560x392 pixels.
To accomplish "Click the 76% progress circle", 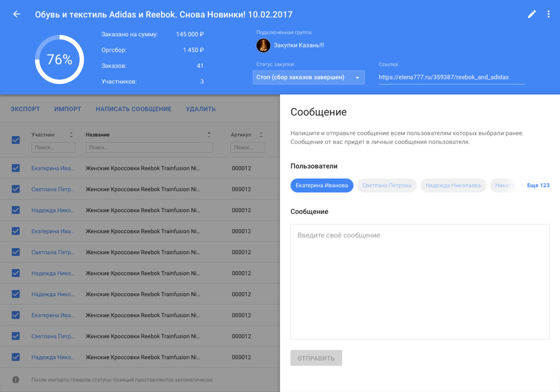I will click(x=59, y=60).
